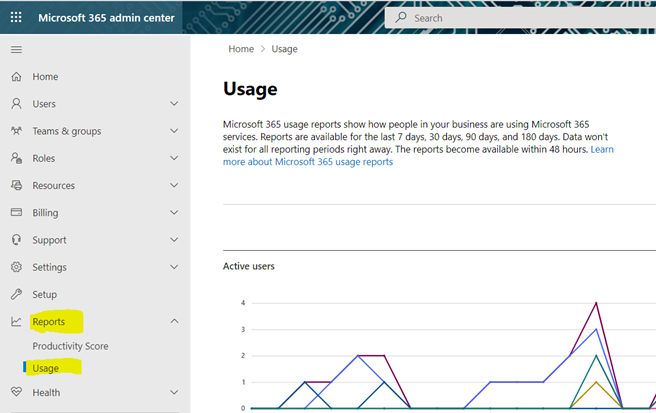Collapse the Reports section chevron
This screenshot has width=656, height=413.
tap(174, 321)
